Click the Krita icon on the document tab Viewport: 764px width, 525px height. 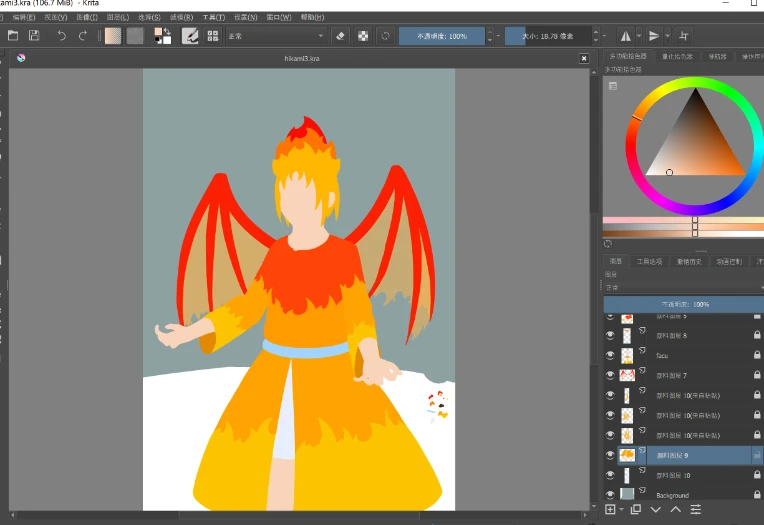(x=21, y=58)
